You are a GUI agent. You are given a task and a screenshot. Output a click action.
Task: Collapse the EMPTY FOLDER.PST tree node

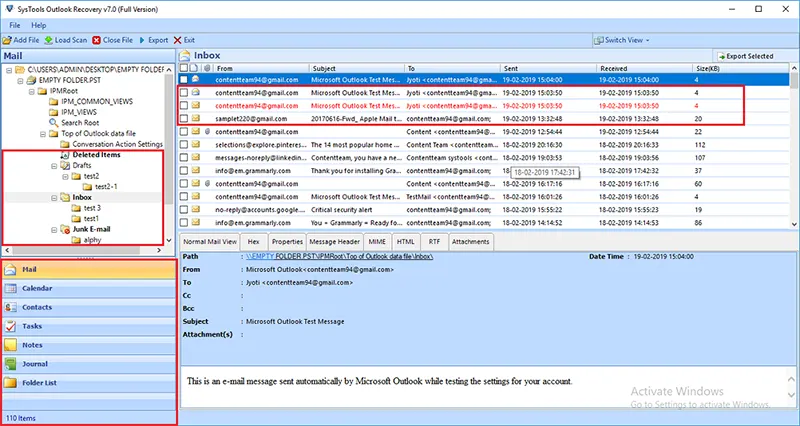coord(20,80)
